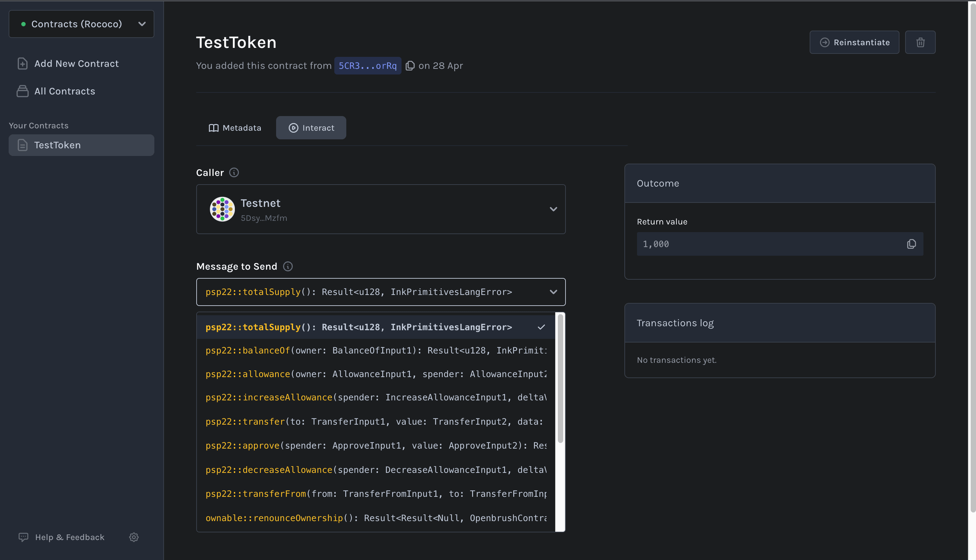
Task: Select psp22::balanceOf message option
Action: [x=376, y=350]
